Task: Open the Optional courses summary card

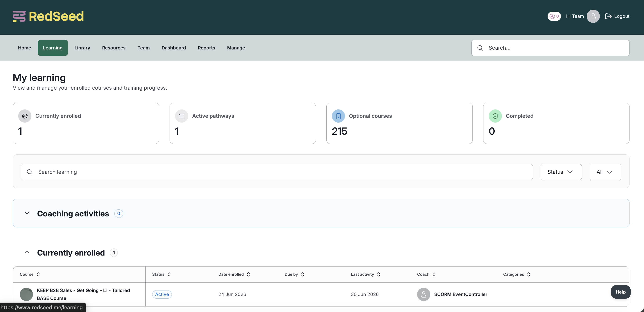Action: pyautogui.click(x=399, y=123)
